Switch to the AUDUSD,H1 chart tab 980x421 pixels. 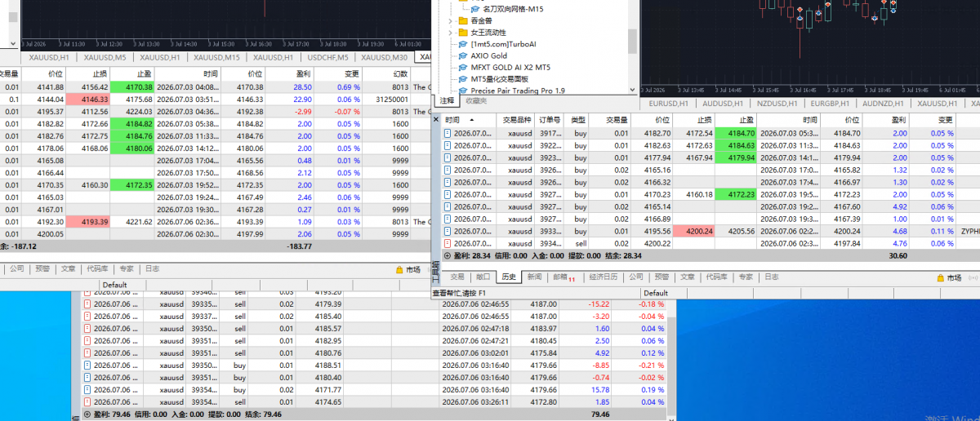click(723, 104)
